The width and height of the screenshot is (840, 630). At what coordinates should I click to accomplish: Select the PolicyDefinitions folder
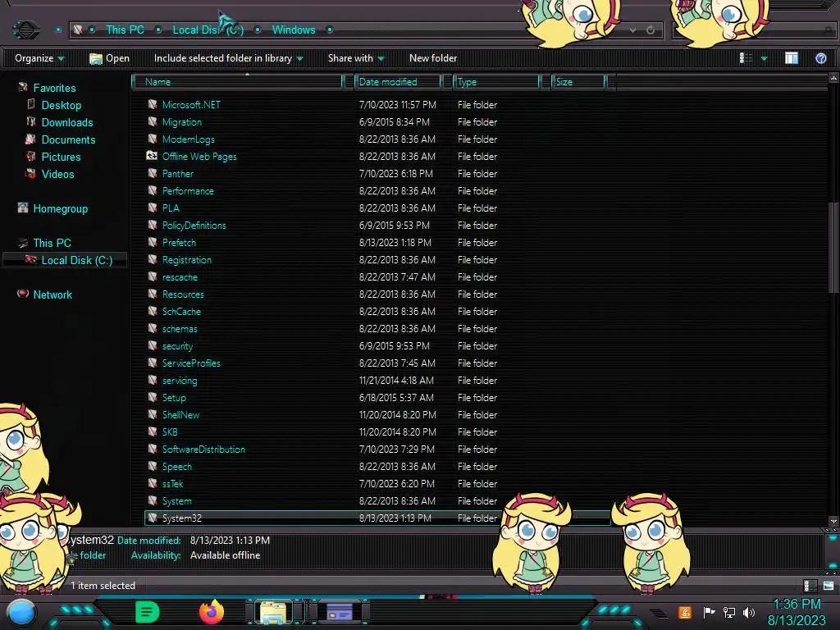point(194,226)
